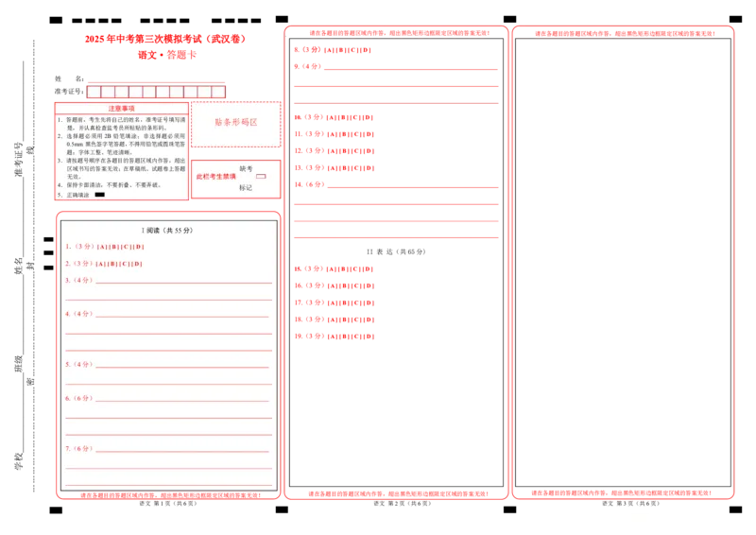Click the footer 语文 第3页（共6页）
This screenshot has width=756, height=535.
point(630,503)
